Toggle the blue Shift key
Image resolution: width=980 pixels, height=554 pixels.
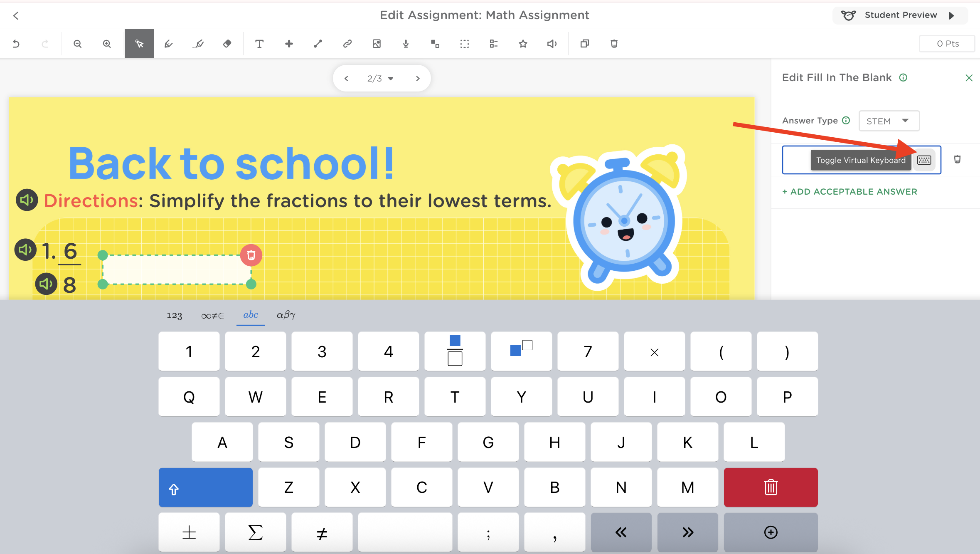point(206,487)
